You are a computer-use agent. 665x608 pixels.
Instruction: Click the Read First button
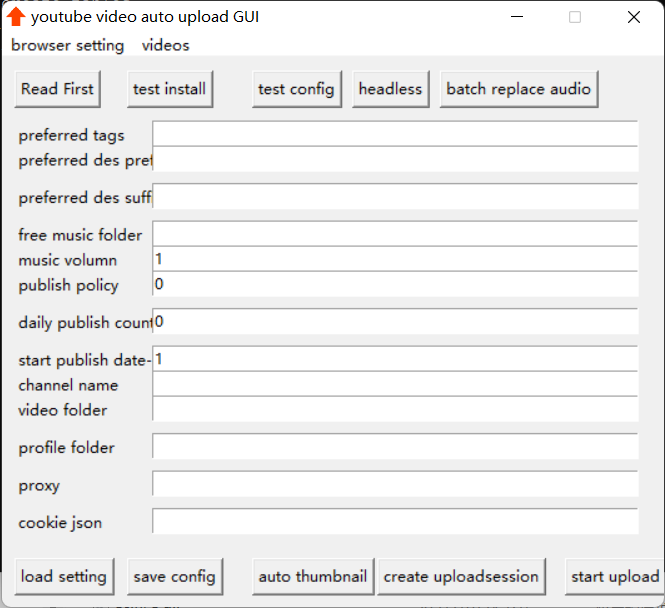point(57,89)
